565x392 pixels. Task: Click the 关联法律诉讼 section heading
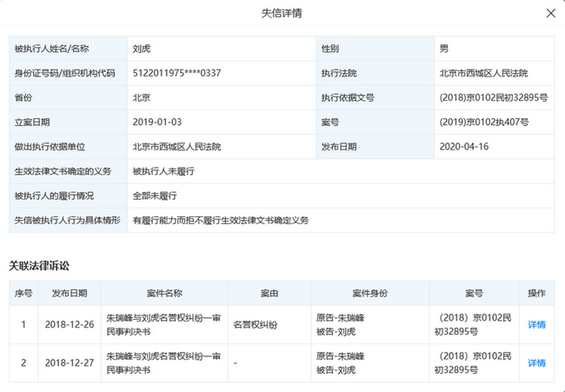[38, 264]
